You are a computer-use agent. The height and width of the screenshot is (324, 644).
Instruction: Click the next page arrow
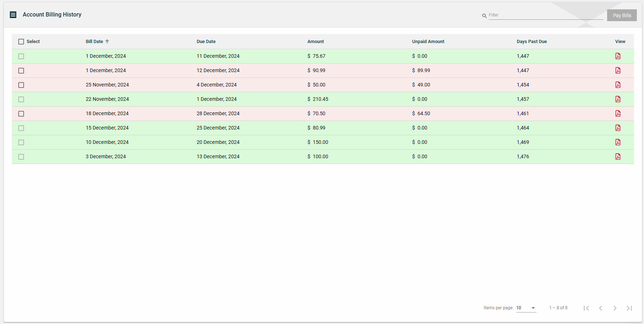[x=615, y=308]
